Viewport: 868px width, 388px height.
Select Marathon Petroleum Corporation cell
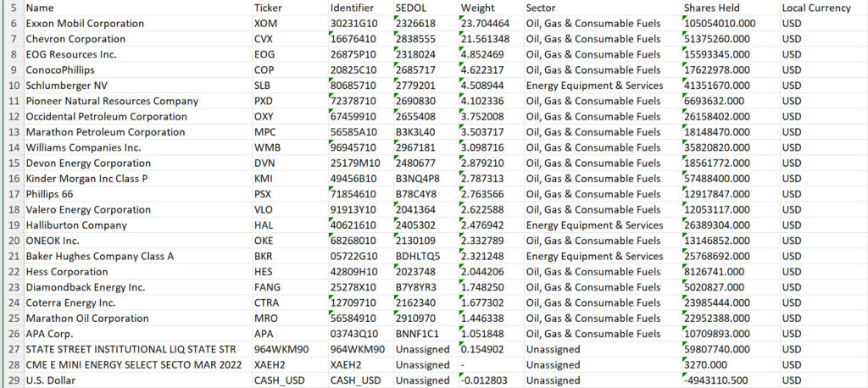coord(137,132)
